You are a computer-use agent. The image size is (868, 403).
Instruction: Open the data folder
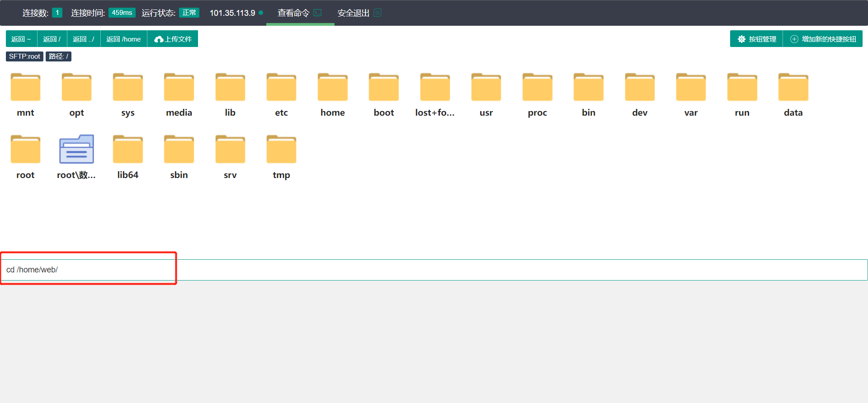793,87
